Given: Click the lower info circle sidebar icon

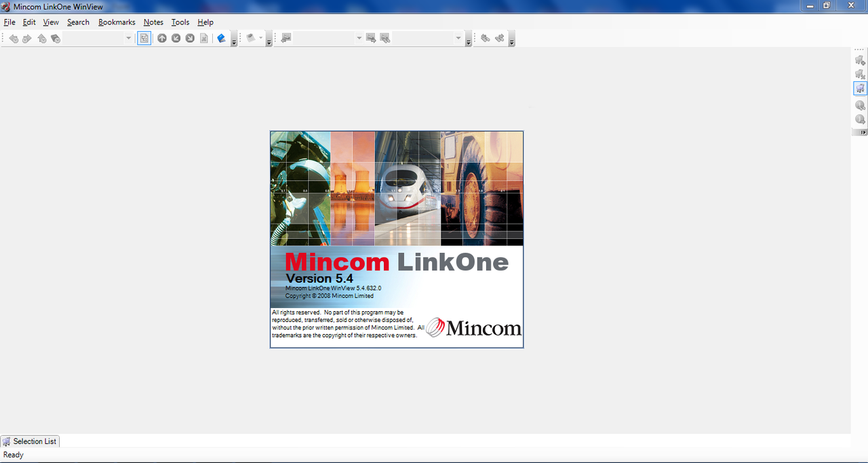Looking at the screenshot, I should 860,119.
